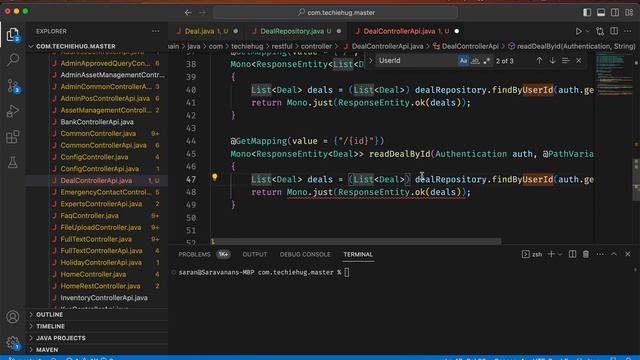This screenshot has width=640, height=360.
Task: Maximize the panel with chevron up
Action: tap(613, 254)
